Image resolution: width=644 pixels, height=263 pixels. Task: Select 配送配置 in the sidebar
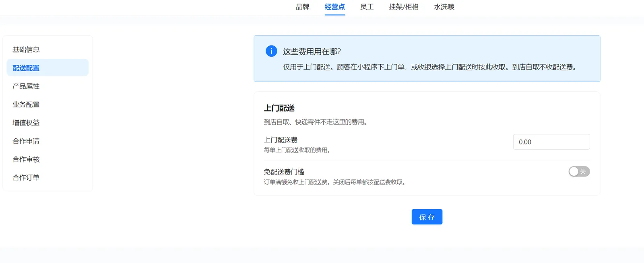(x=47, y=68)
